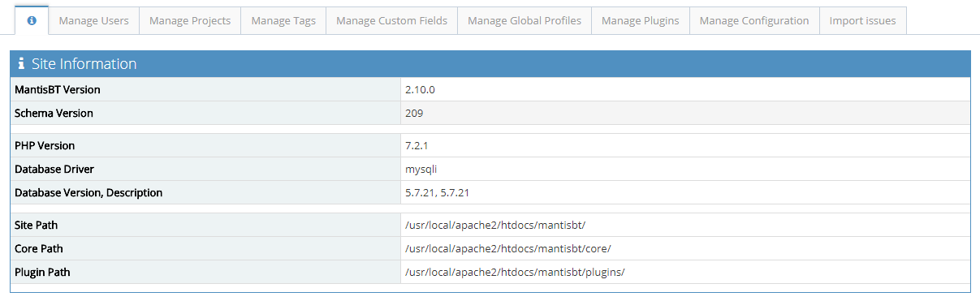Select the PHP Version label
Screen dimensions: 980x301
pos(45,145)
